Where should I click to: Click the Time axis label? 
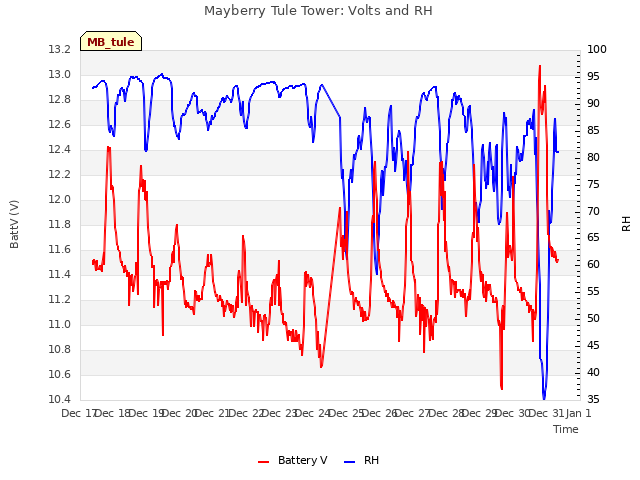[x=566, y=429]
